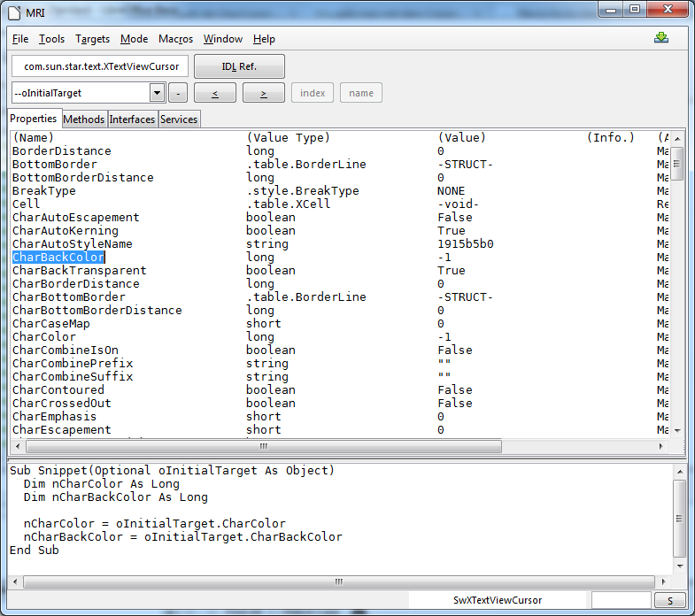Select the CharCaseMap property name
695x616 pixels.
tap(51, 324)
